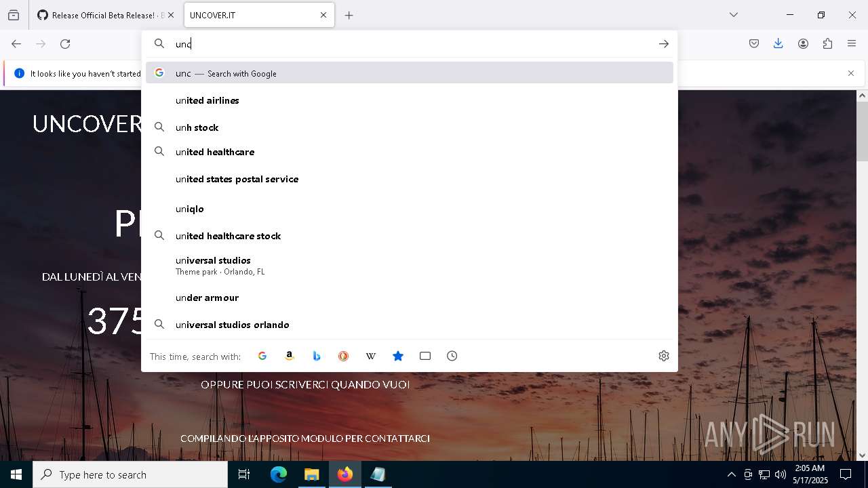Reload the current page

65,43
